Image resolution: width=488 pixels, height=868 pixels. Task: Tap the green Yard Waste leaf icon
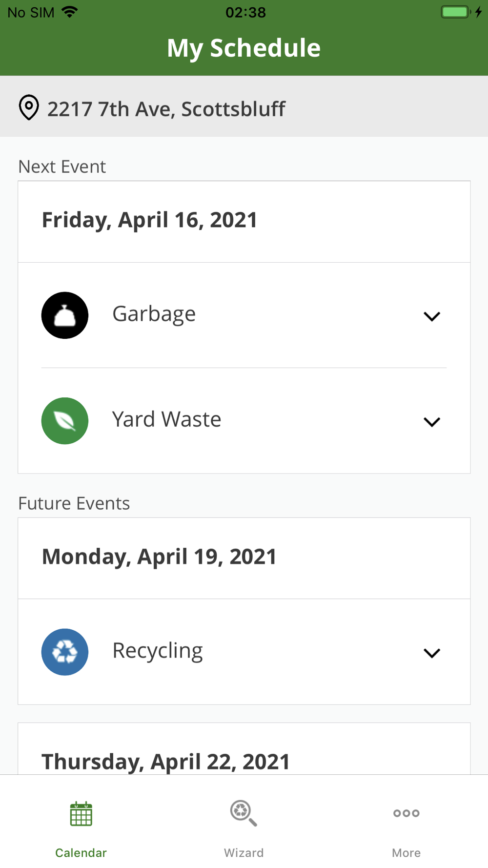65,421
